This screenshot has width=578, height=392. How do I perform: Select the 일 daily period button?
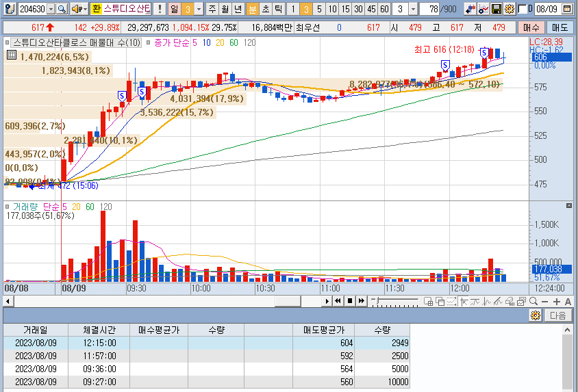(x=175, y=9)
